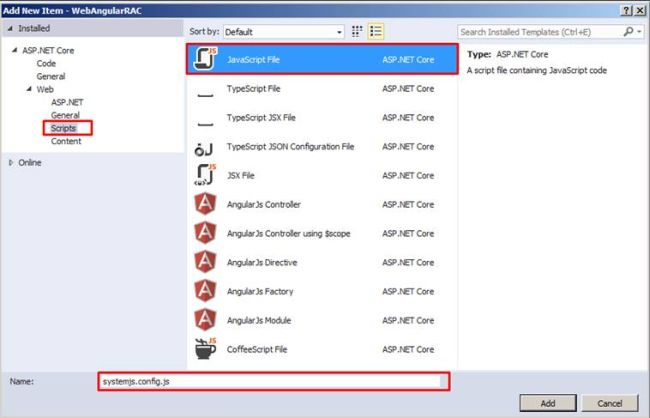Switch to medium icons grid view
650x418 pixels.
click(357, 32)
